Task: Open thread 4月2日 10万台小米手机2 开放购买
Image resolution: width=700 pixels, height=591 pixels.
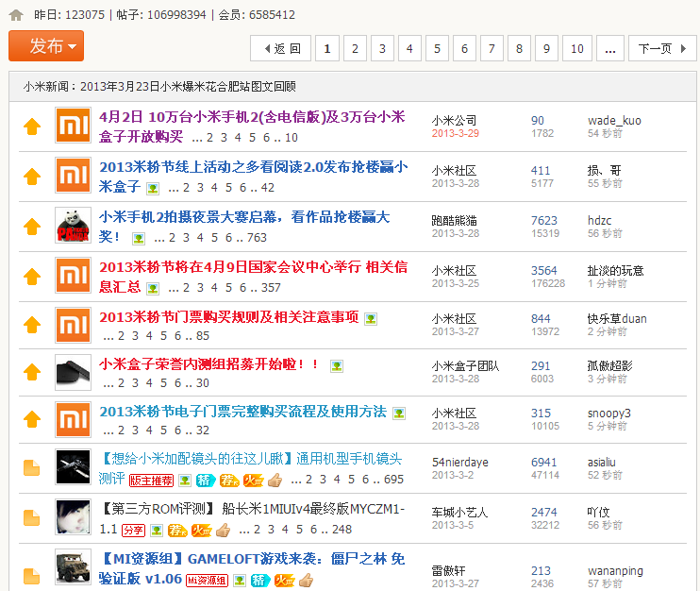Action: click(x=252, y=127)
